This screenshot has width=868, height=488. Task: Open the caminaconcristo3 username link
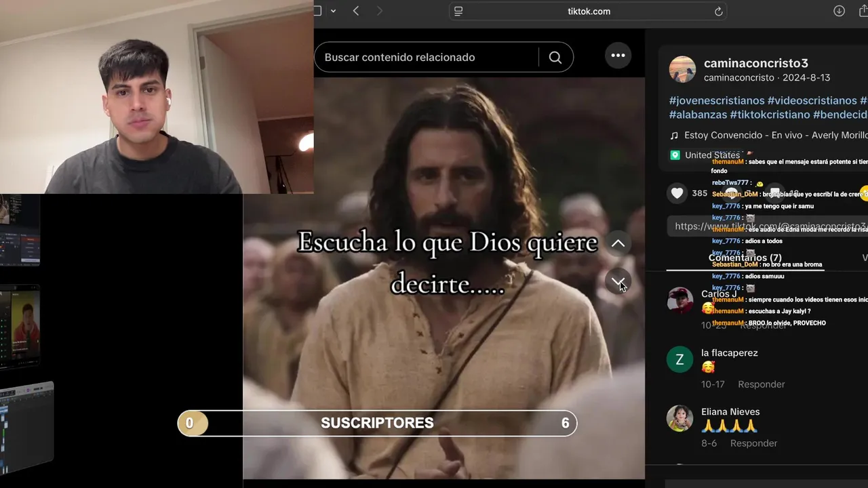coord(756,63)
